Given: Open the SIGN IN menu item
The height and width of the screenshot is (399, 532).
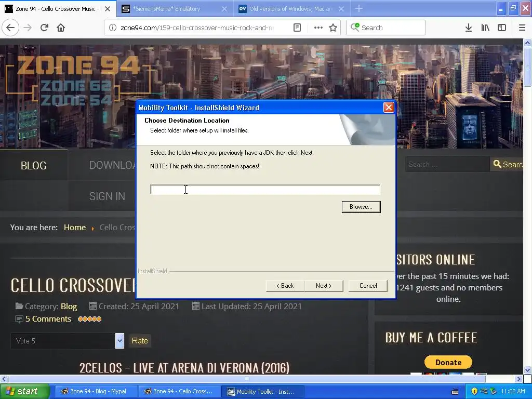Looking at the screenshot, I should pyautogui.click(x=107, y=196).
